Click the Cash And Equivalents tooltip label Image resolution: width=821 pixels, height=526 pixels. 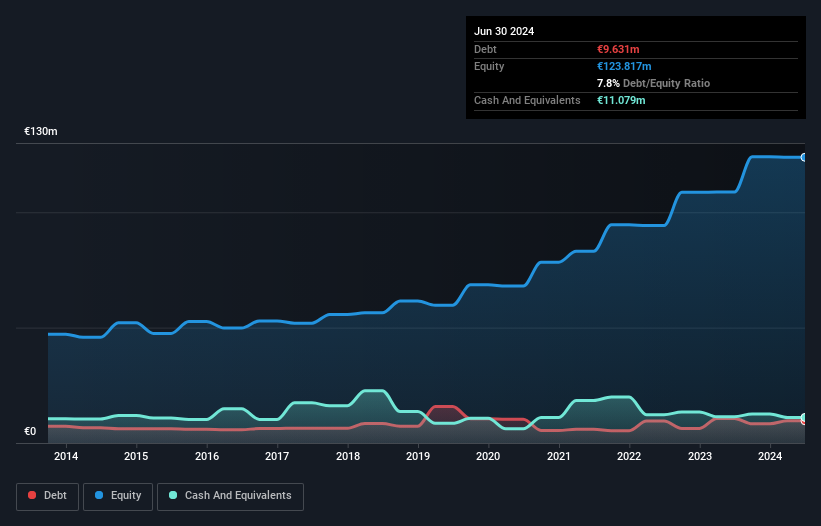click(527, 100)
